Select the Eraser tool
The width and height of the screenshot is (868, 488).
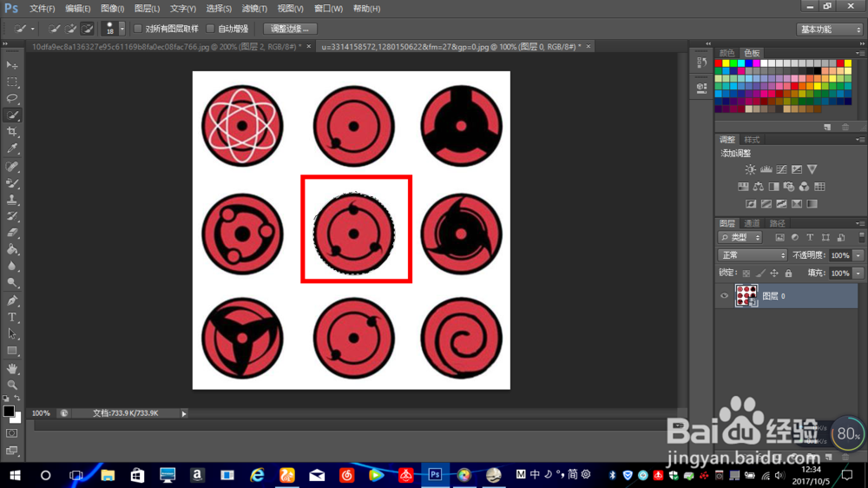[x=11, y=233]
